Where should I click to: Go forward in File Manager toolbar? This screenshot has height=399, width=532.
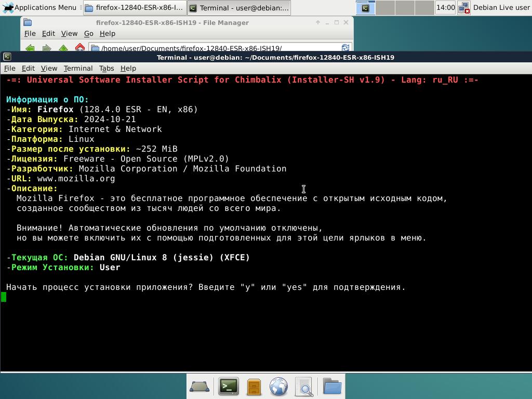click(x=46, y=48)
